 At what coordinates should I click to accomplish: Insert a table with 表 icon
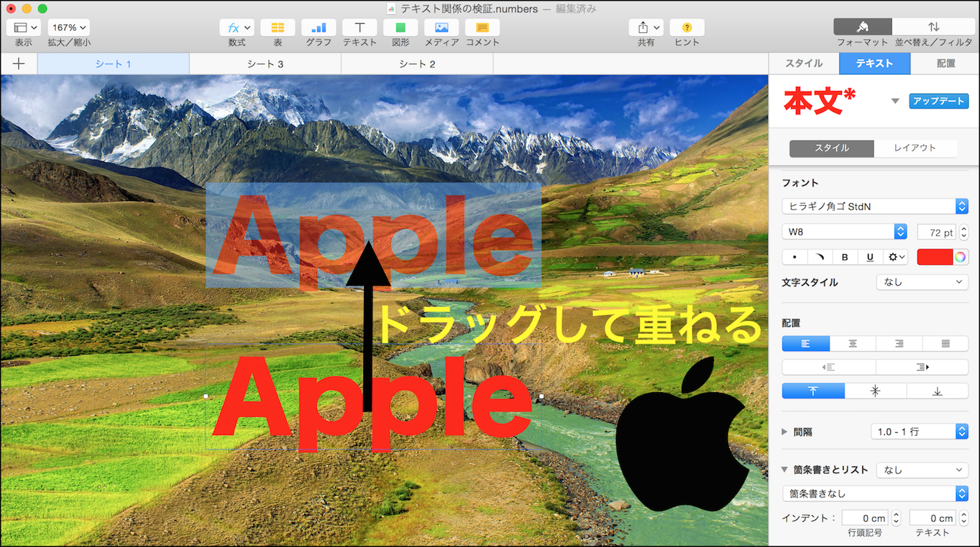tap(278, 28)
